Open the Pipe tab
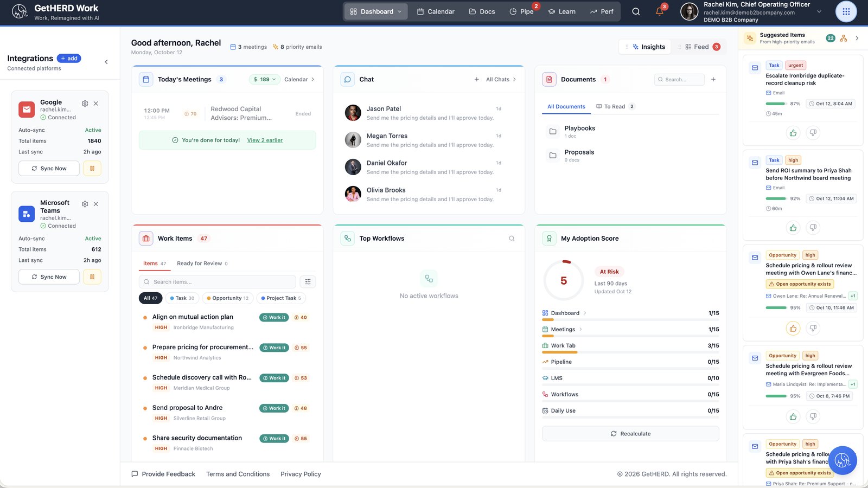 coord(521,11)
